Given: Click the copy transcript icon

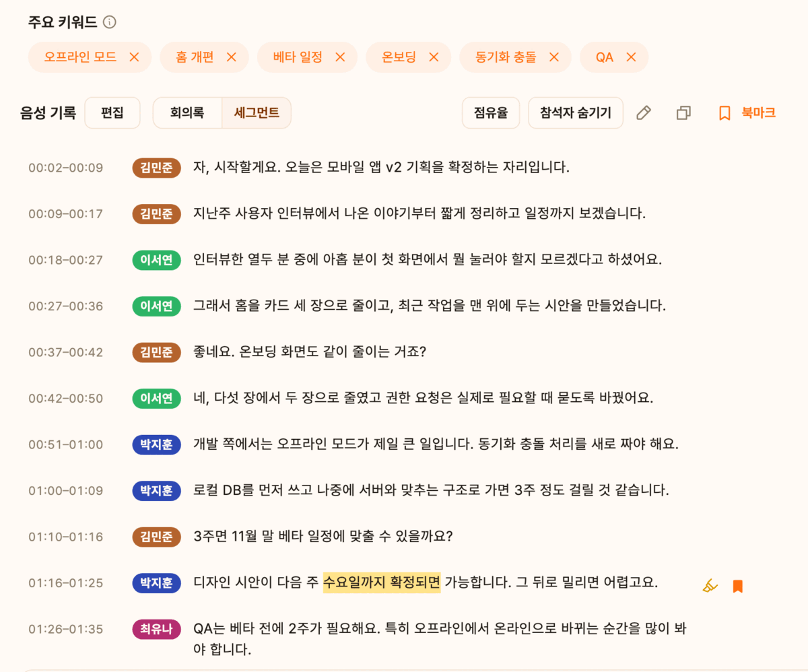Looking at the screenshot, I should click(x=683, y=112).
